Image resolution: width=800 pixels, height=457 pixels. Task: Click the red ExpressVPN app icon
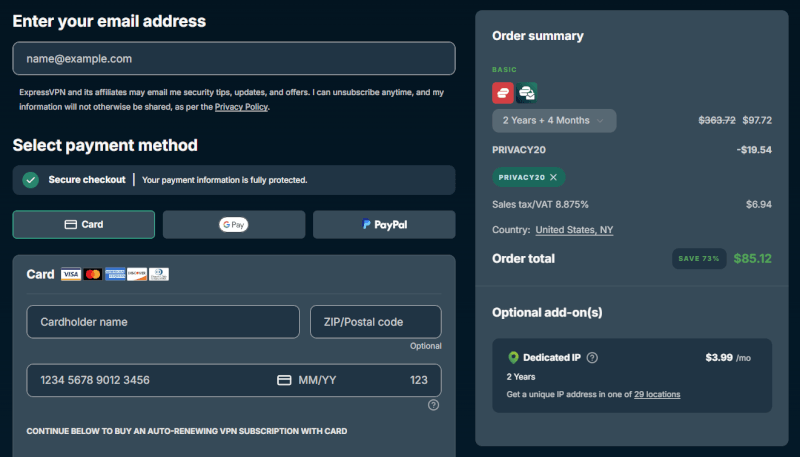(503, 93)
